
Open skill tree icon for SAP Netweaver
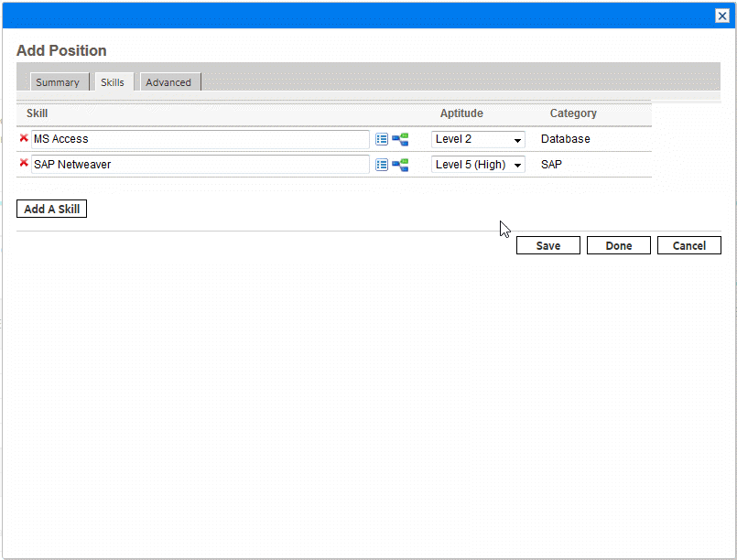pos(400,165)
